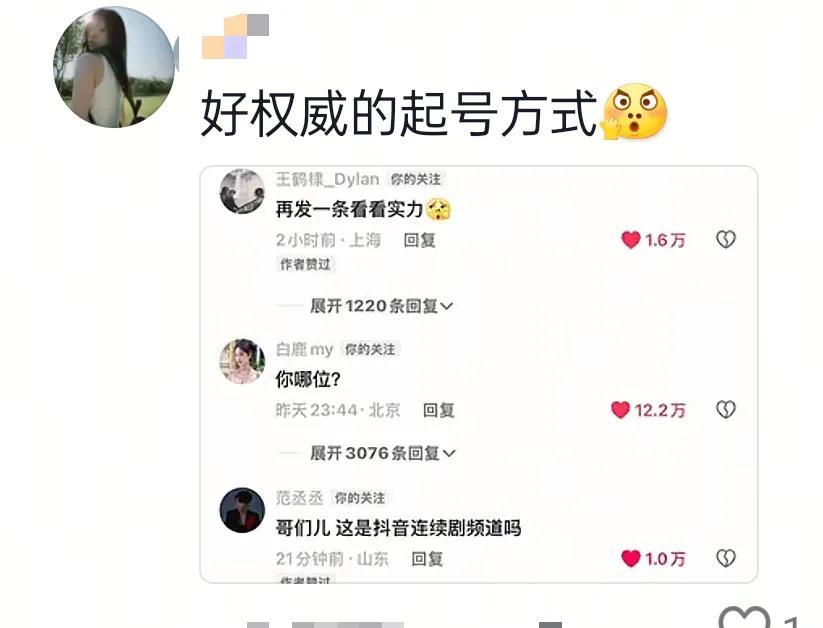
Task: Open 范丞丞 username link
Action: [x=300, y=498]
